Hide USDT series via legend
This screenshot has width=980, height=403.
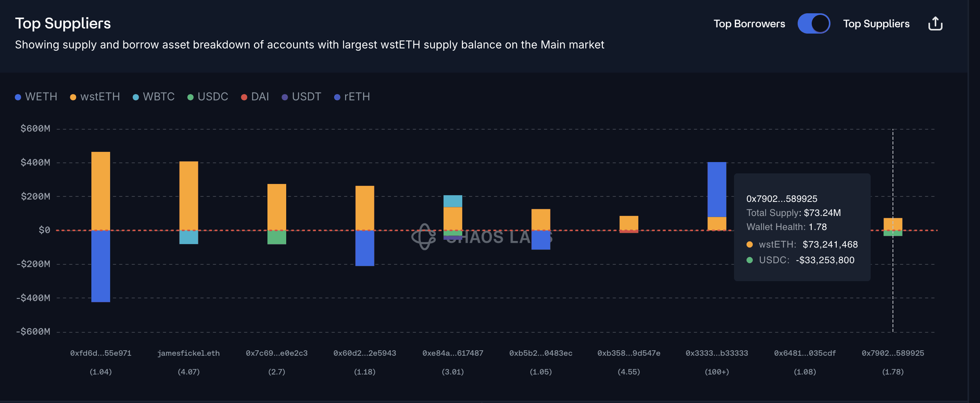point(301,97)
